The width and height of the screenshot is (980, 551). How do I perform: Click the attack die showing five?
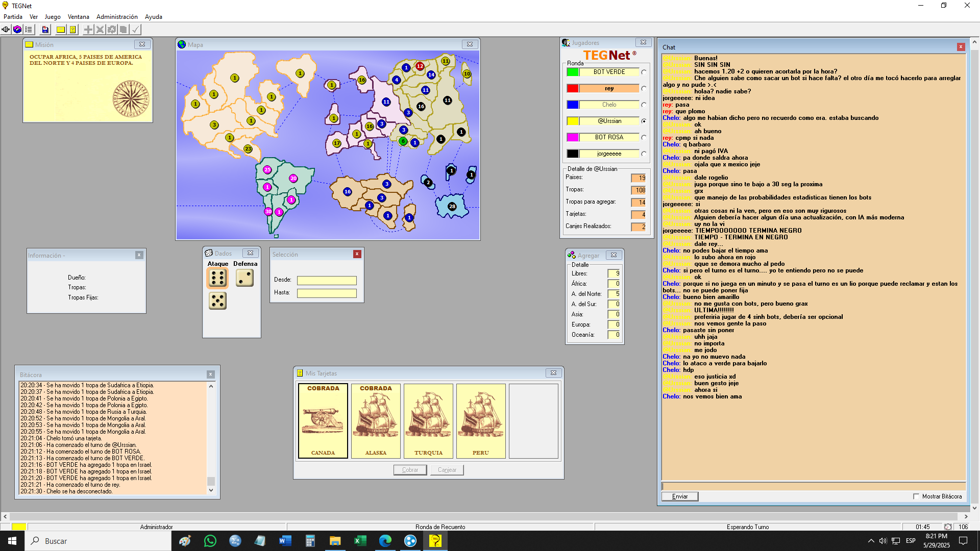coord(217,301)
